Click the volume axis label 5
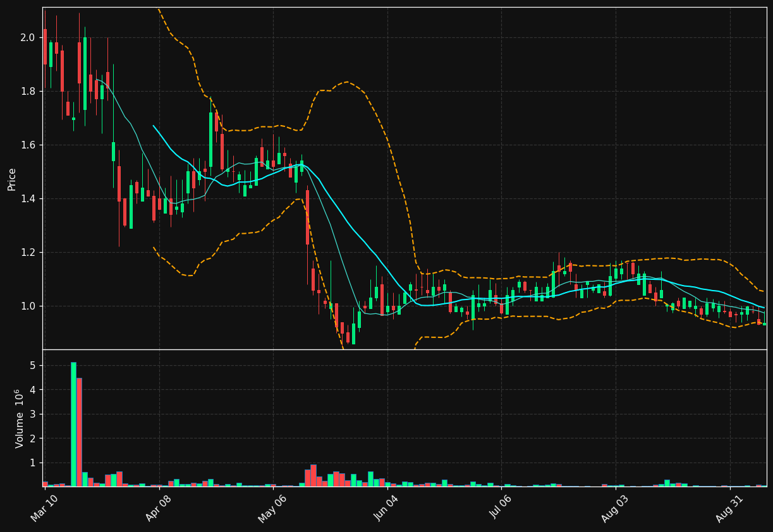The image size is (773, 532). 32,365
